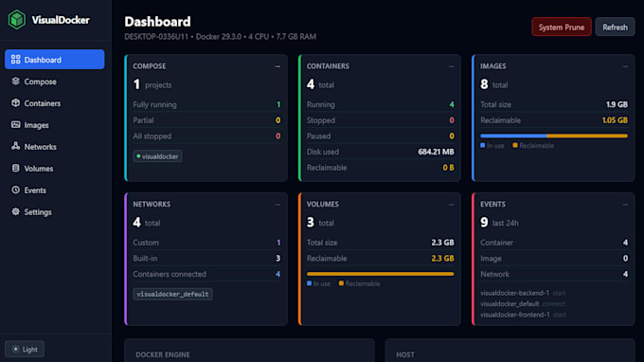Click the Volumes database icon in sidebar
The image size is (644, 362).
point(15,168)
